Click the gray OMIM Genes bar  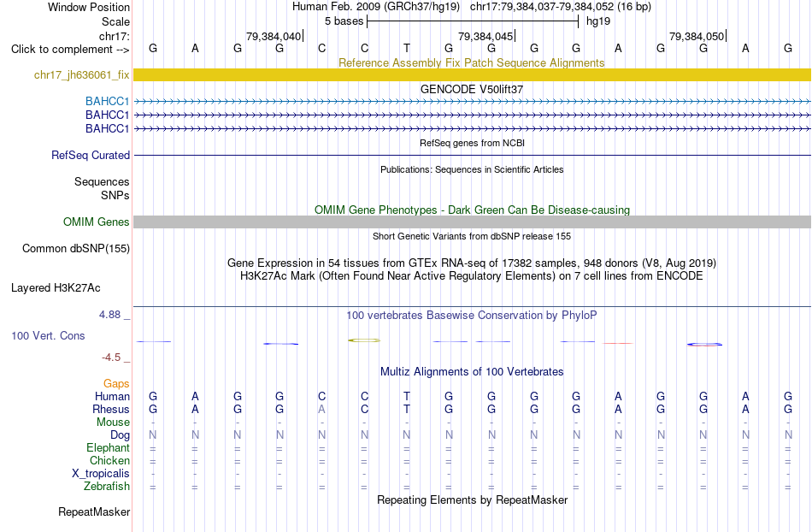(473, 222)
